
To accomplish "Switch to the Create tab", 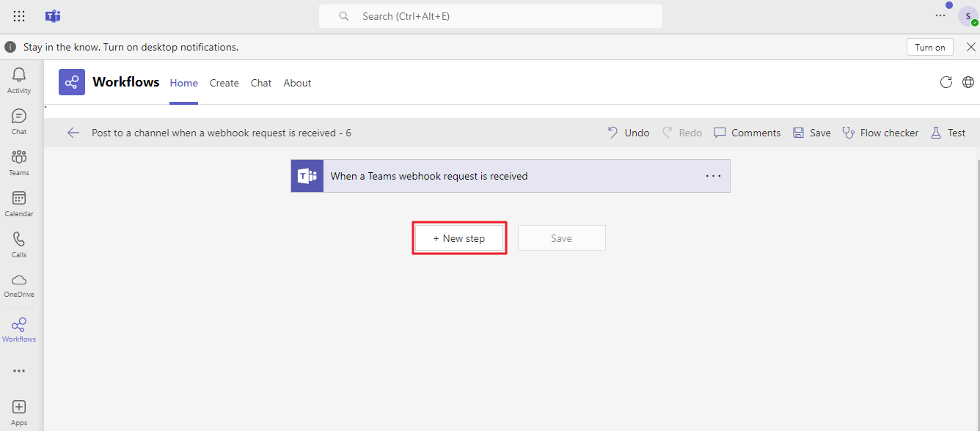I will pos(224,83).
